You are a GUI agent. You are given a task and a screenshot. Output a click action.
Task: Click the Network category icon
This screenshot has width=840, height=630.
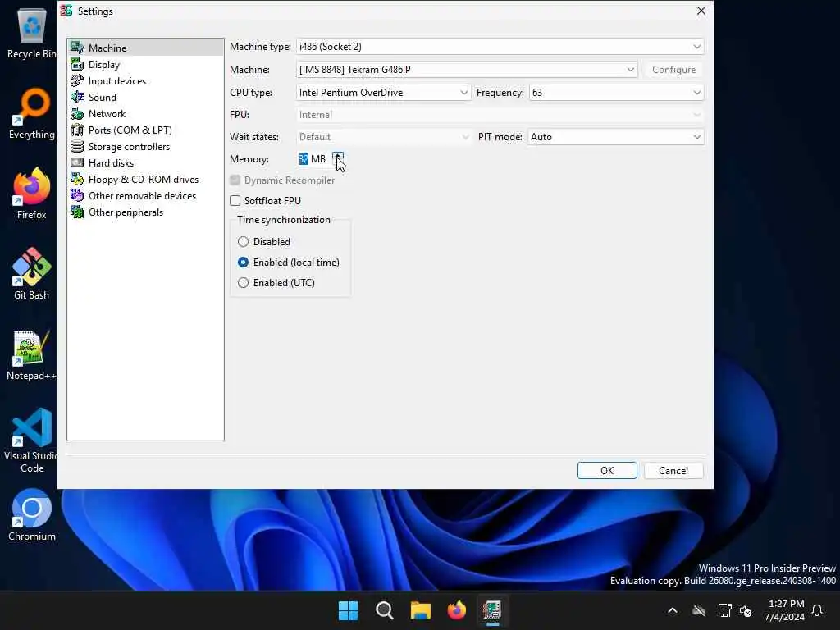pyautogui.click(x=77, y=113)
